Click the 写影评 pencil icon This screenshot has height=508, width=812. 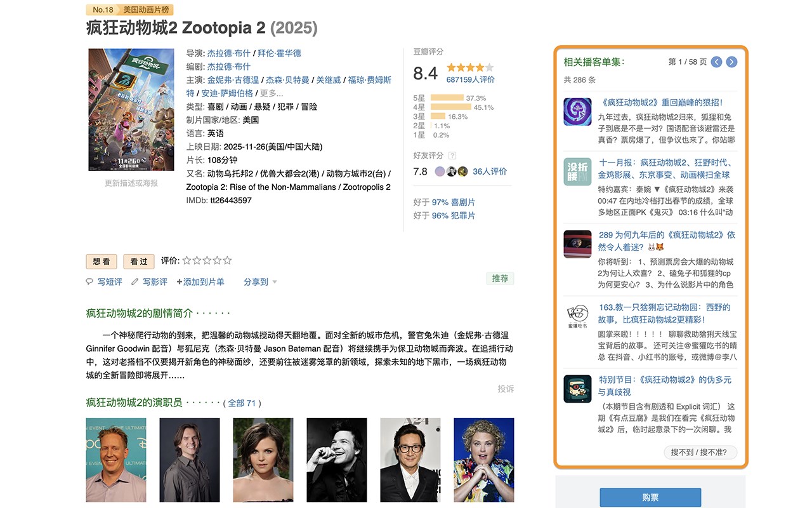pos(134,282)
